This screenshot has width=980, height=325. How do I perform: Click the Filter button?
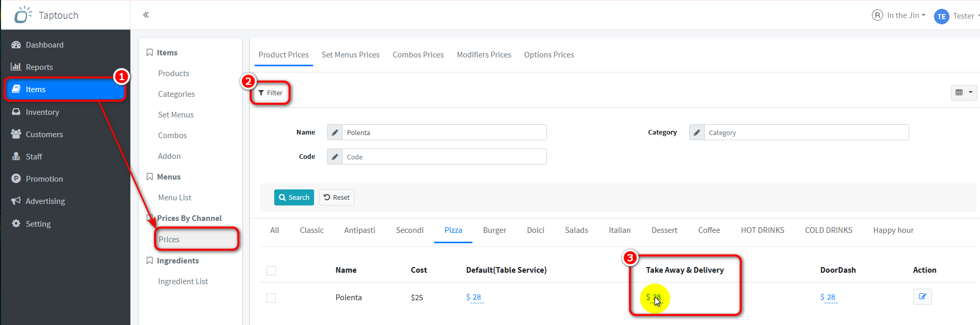coord(270,93)
